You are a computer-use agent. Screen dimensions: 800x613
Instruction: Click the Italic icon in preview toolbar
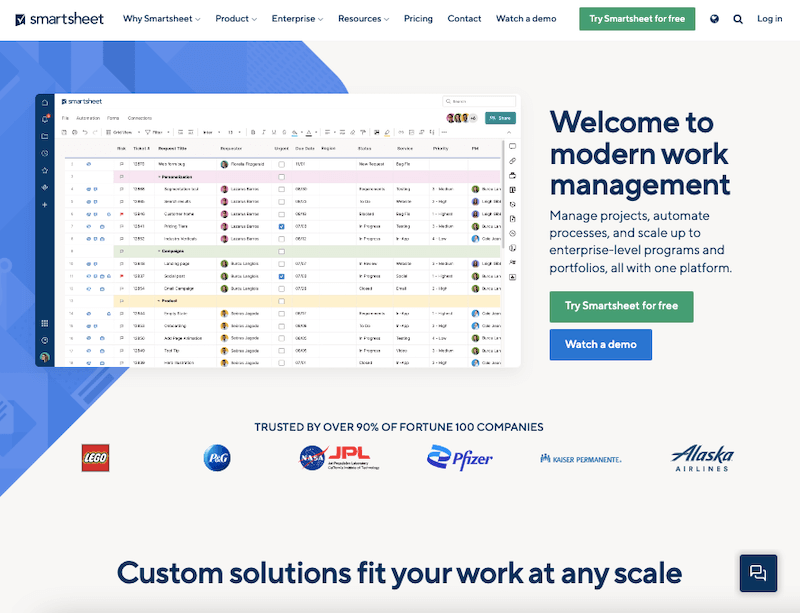pyautogui.click(x=263, y=132)
